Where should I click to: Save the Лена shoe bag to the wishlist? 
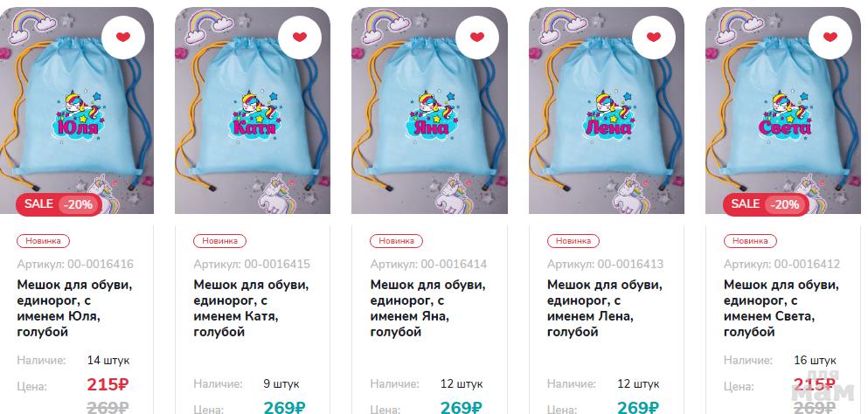point(653,37)
